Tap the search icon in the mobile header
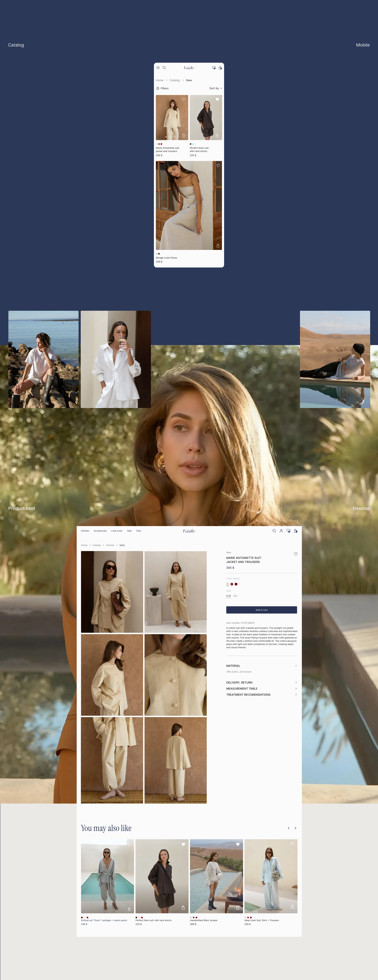 coord(164,68)
